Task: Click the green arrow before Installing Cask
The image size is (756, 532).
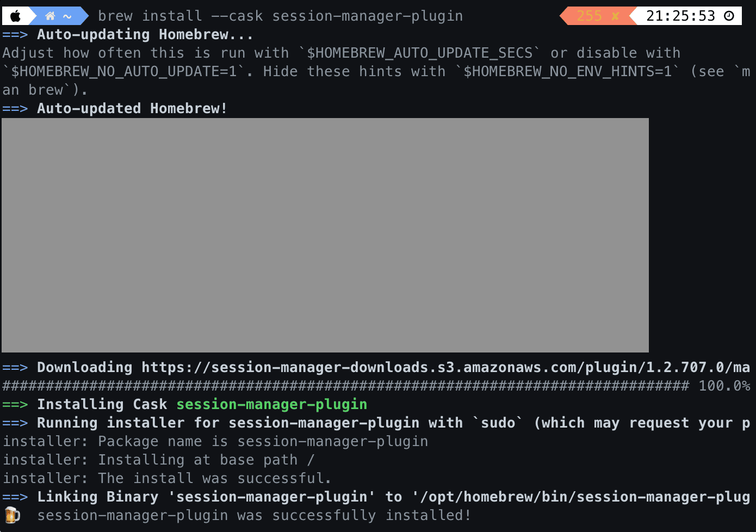Action: point(15,405)
